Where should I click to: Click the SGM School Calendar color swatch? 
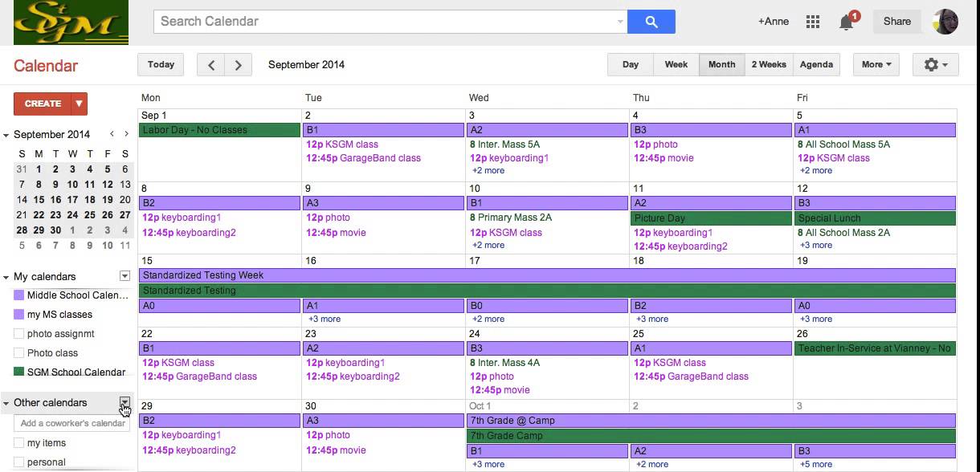click(19, 372)
